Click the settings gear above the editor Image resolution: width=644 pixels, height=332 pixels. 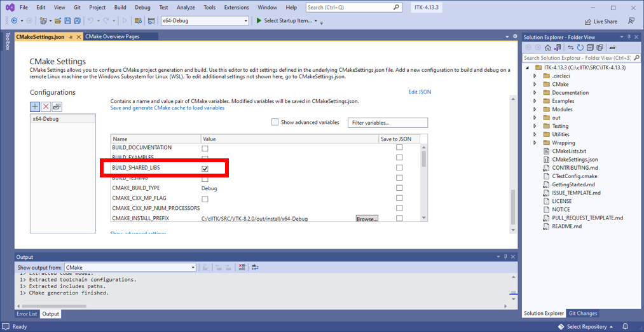(x=514, y=36)
